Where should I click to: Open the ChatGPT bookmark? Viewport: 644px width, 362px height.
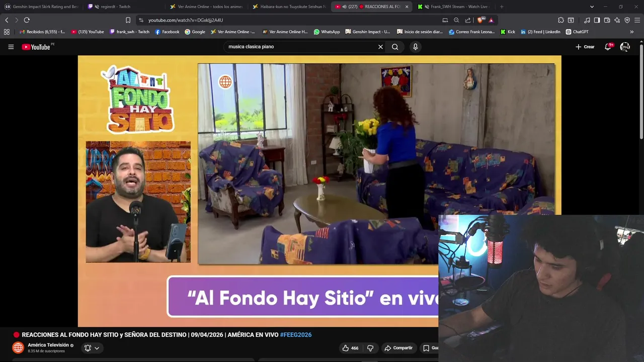pos(577,32)
